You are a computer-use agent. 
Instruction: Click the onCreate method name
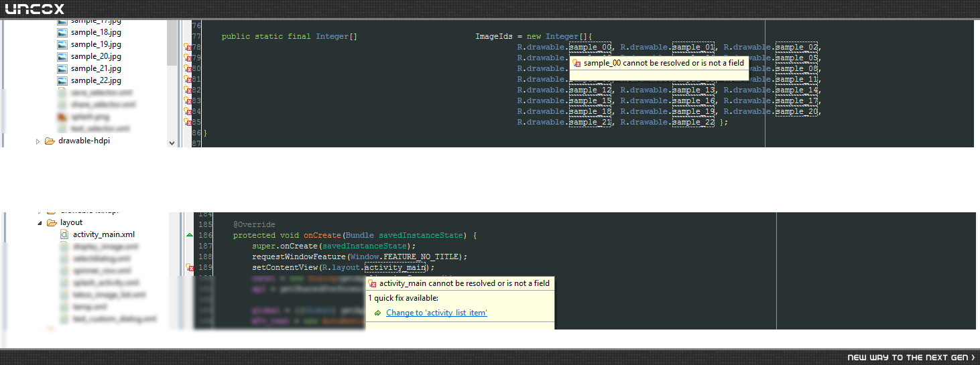click(x=322, y=236)
